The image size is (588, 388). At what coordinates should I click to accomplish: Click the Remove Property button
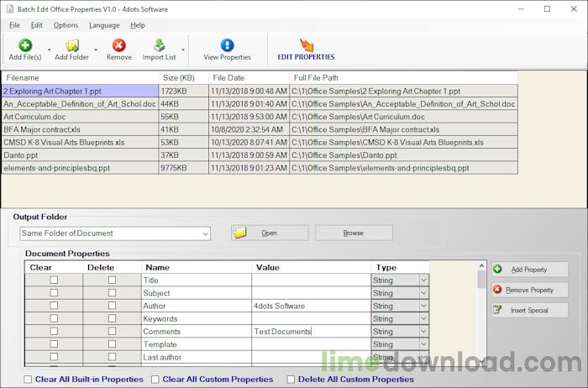tap(529, 290)
